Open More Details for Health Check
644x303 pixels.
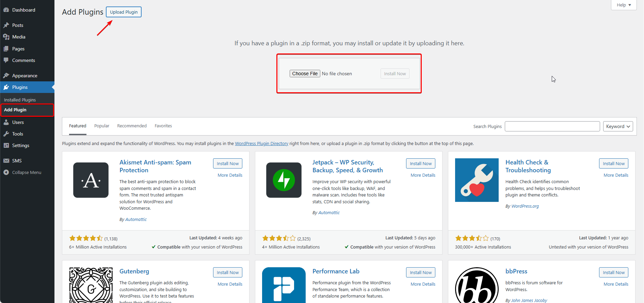point(616,175)
